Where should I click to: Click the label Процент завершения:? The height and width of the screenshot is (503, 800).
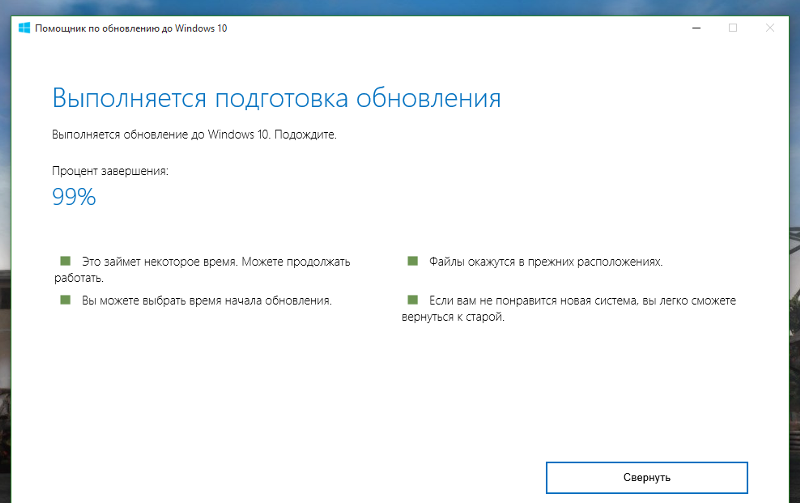click(110, 171)
